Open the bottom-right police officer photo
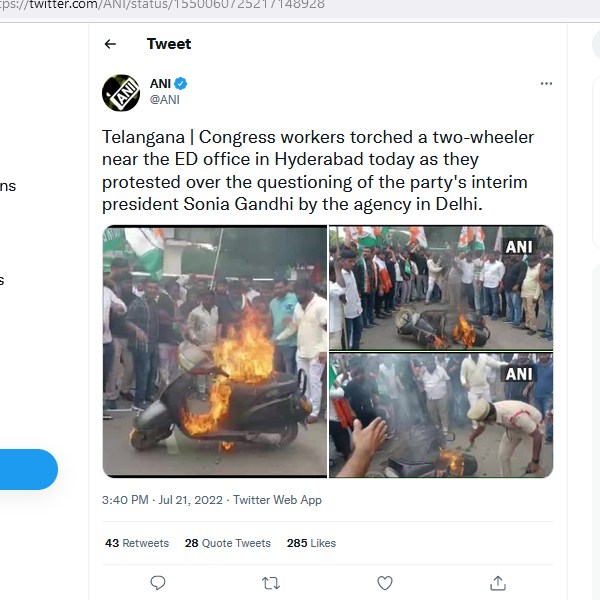The width and height of the screenshot is (600, 600). (x=441, y=415)
